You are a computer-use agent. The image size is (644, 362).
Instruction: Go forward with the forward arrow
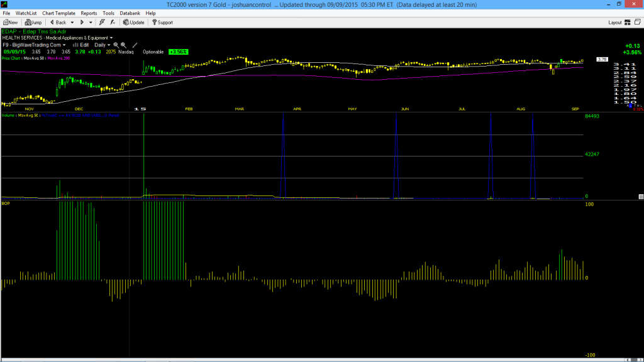(x=82, y=23)
